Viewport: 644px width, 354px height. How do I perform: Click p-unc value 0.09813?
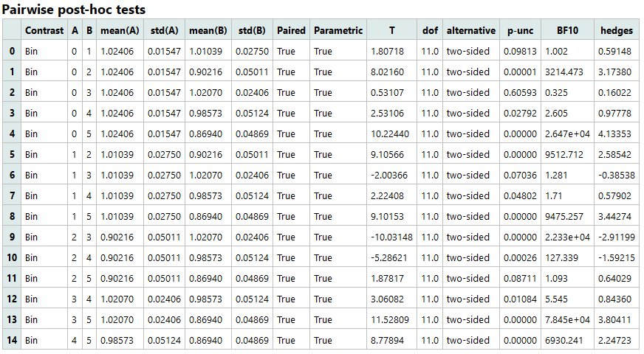(520, 52)
